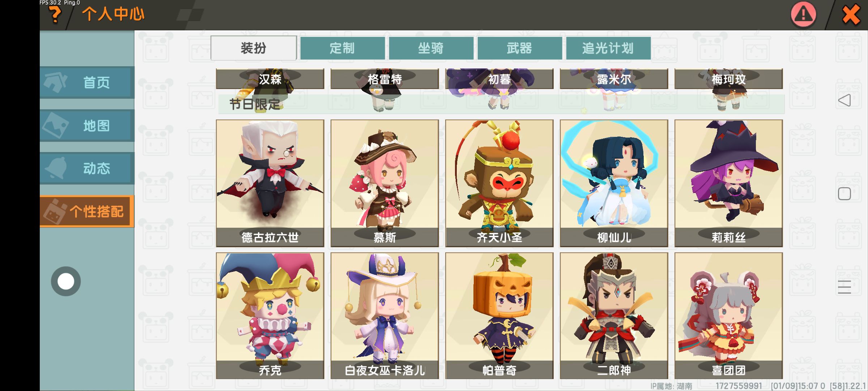Open 首页 in the sidebar

coord(87,83)
